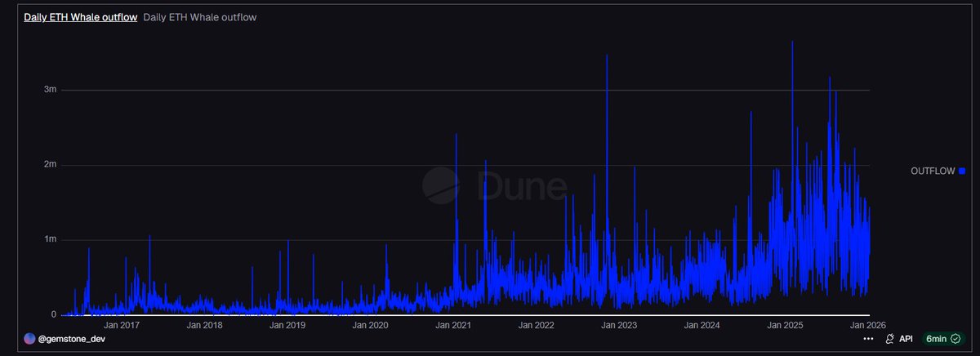Click the outflow spike at Jan 2021

(457, 188)
